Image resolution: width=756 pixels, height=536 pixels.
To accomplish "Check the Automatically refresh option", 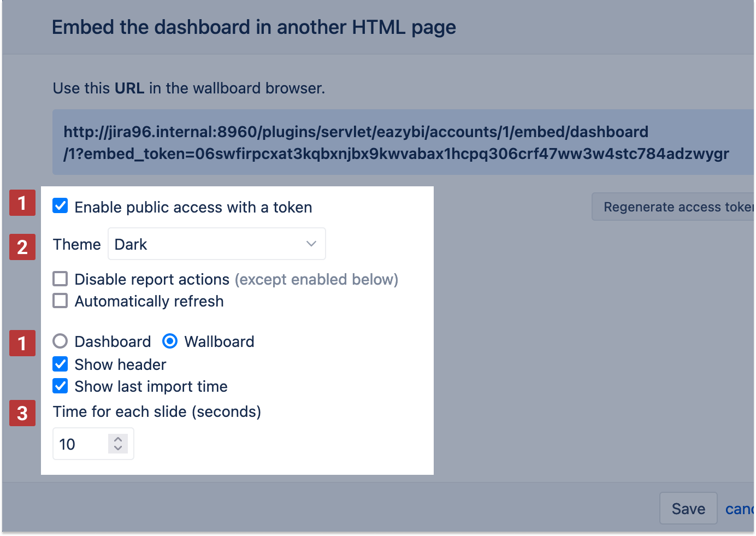I will 60,301.
